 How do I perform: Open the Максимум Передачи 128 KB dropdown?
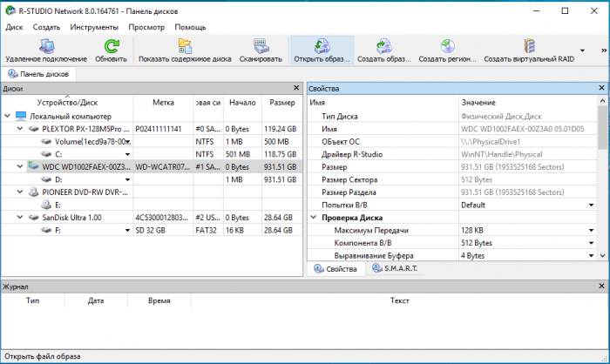pyautogui.click(x=590, y=230)
